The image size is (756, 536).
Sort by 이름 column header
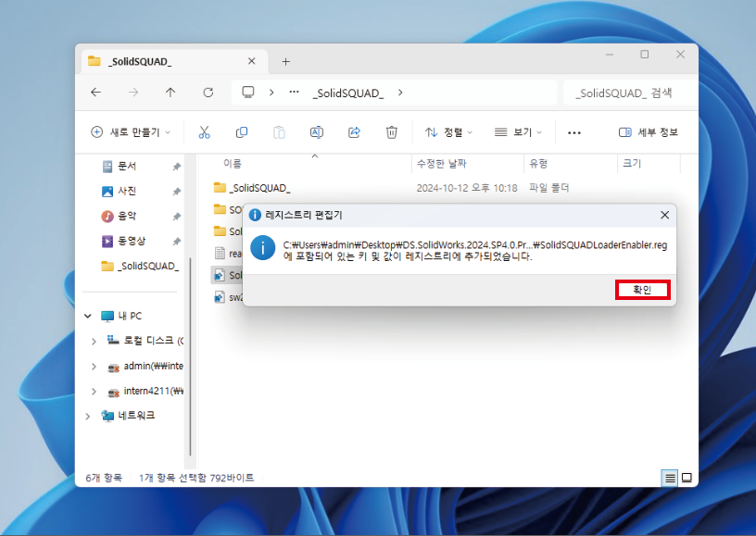tap(233, 164)
